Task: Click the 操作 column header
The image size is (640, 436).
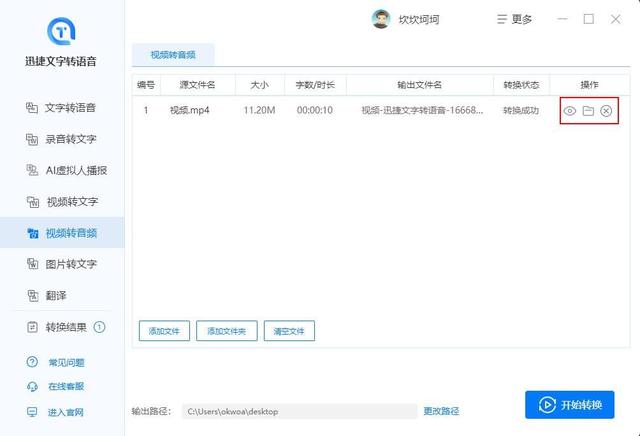Action: click(589, 85)
